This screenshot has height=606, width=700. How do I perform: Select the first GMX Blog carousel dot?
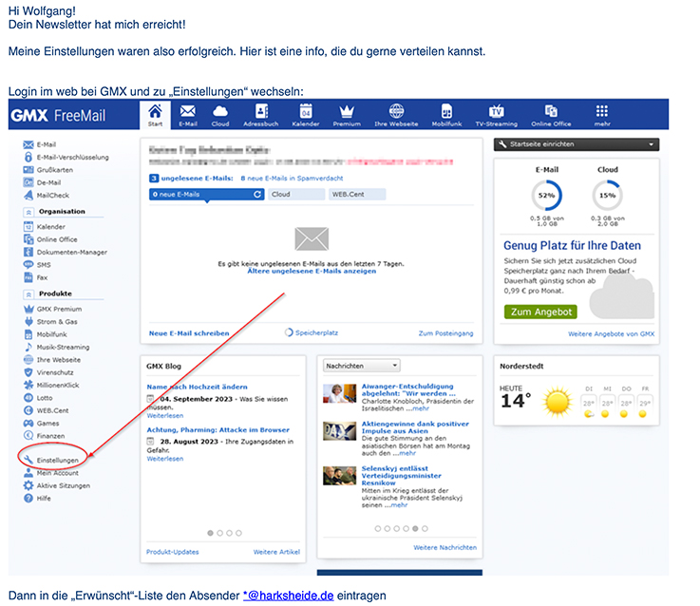click(x=210, y=533)
